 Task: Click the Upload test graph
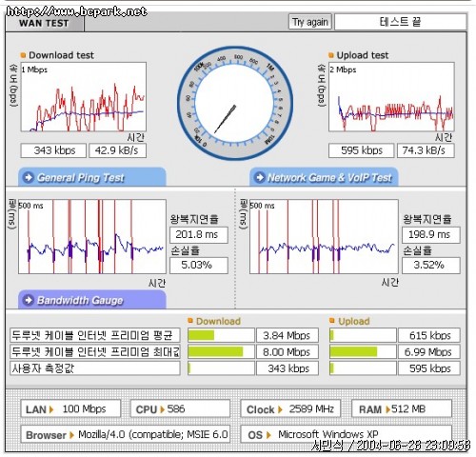[x=391, y=97]
